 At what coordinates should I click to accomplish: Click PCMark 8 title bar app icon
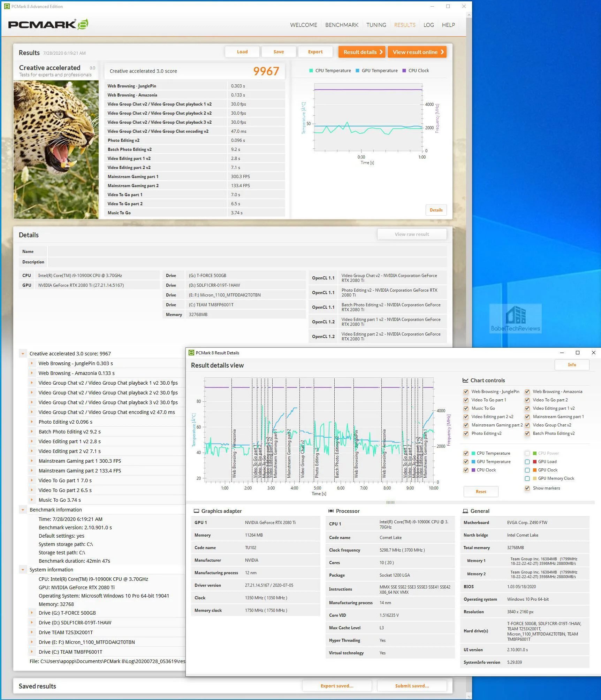click(x=7, y=6)
